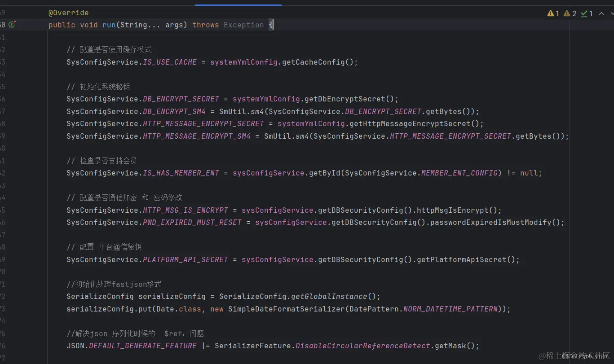
Task: Click the grayed Exception type
Action: click(x=244, y=25)
